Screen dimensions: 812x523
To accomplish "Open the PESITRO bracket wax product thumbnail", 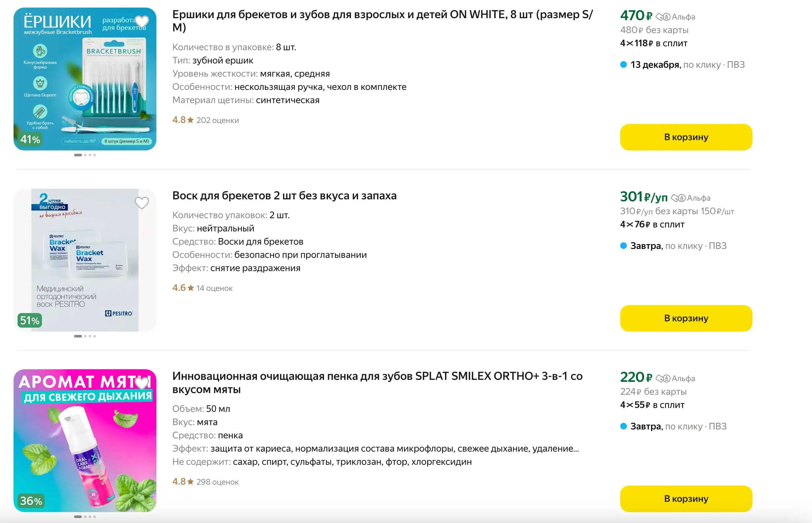I will pyautogui.click(x=85, y=260).
